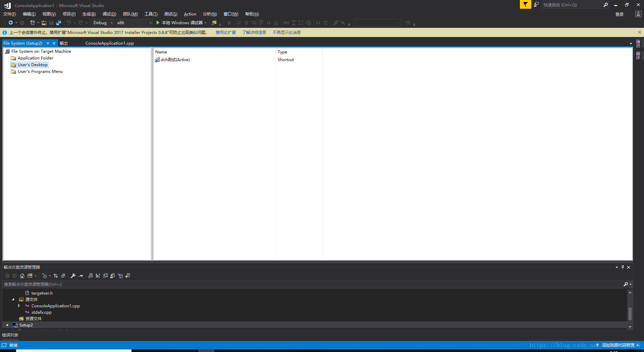Click the quick launch search magnifier
The image size is (644, 352).
pos(605,5)
